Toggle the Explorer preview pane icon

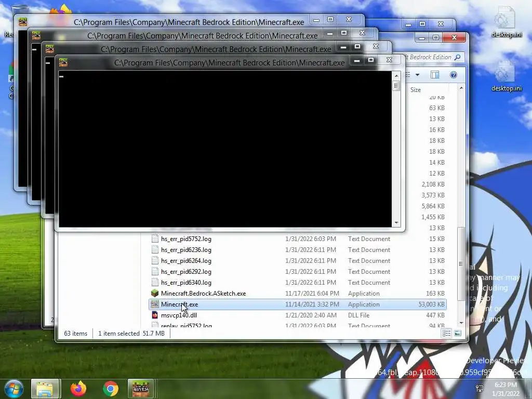click(435, 75)
